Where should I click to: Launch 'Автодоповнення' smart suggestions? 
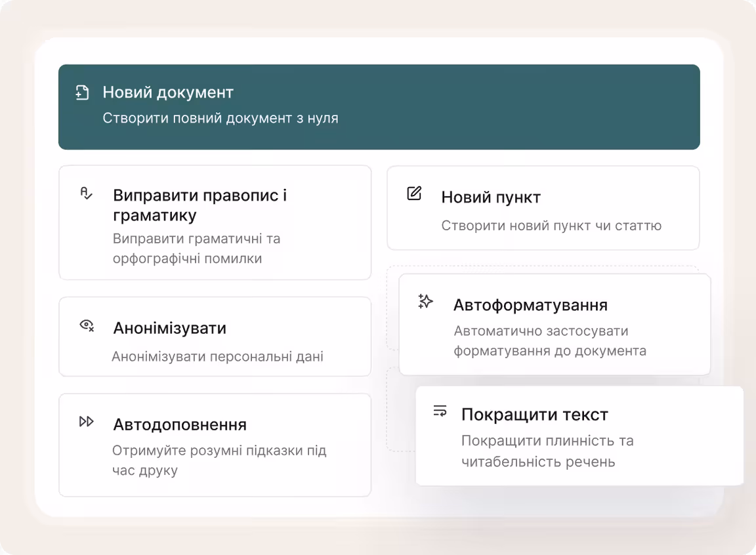[215, 444]
